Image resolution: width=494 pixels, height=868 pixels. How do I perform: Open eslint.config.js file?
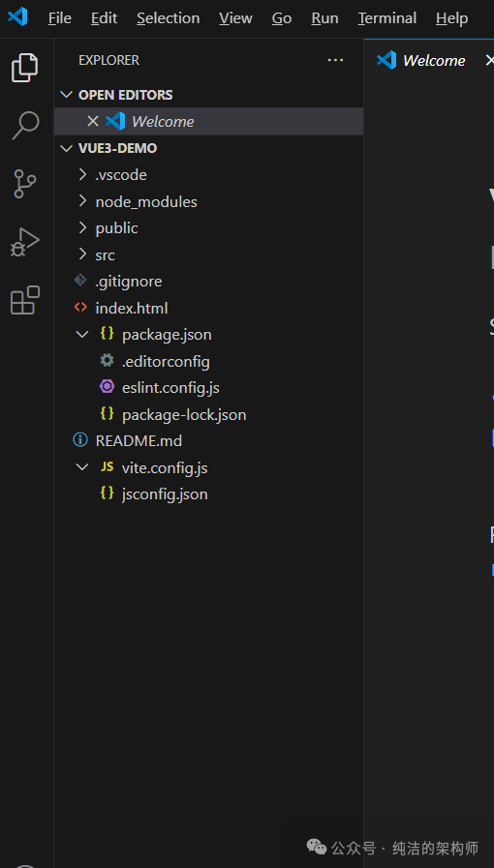click(170, 387)
